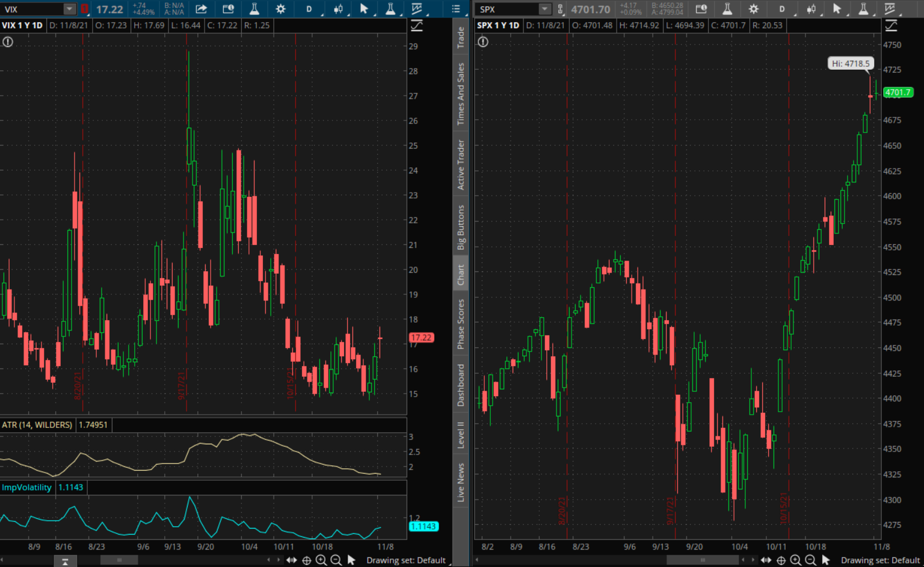Click SPX Drawing set: Default label
Viewport: 924px width, 567px height.
click(x=880, y=560)
